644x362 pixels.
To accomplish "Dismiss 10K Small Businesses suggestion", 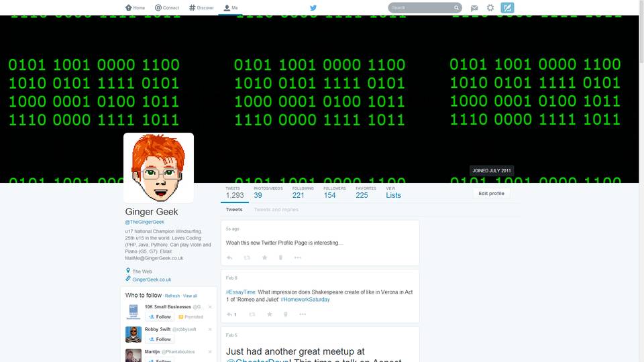I will coord(210,307).
